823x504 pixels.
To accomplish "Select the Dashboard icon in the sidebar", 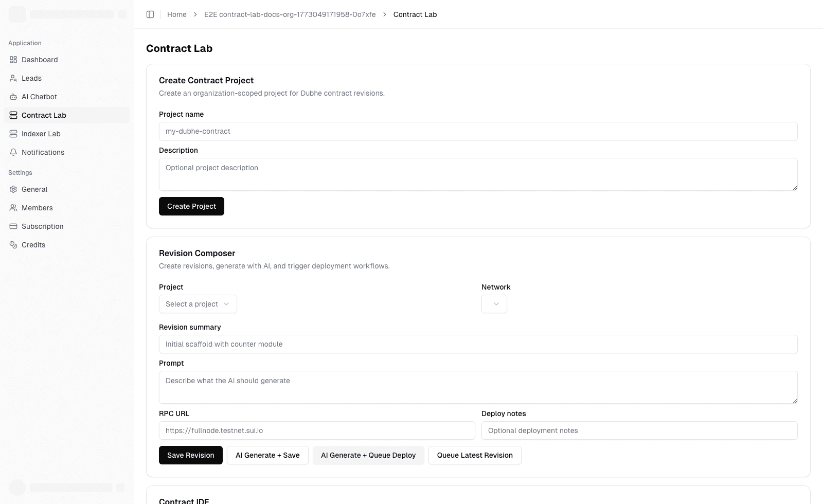I will [x=13, y=60].
